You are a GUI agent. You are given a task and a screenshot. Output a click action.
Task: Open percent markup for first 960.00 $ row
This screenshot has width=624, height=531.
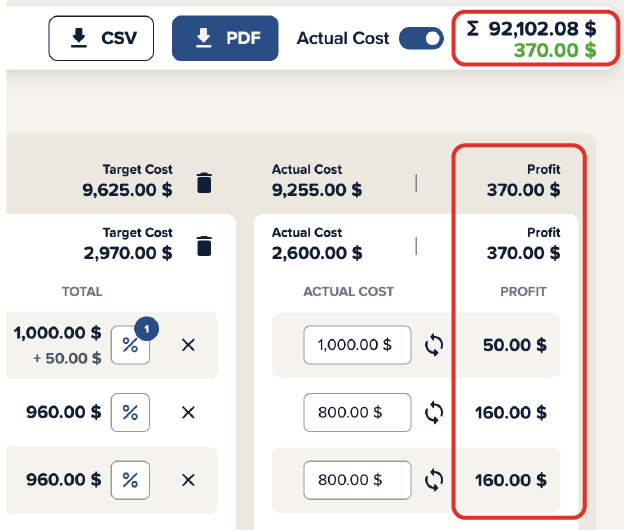coord(130,412)
